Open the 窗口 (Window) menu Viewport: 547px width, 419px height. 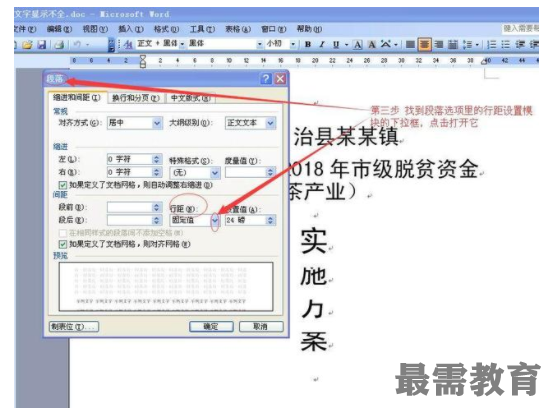coord(274,29)
